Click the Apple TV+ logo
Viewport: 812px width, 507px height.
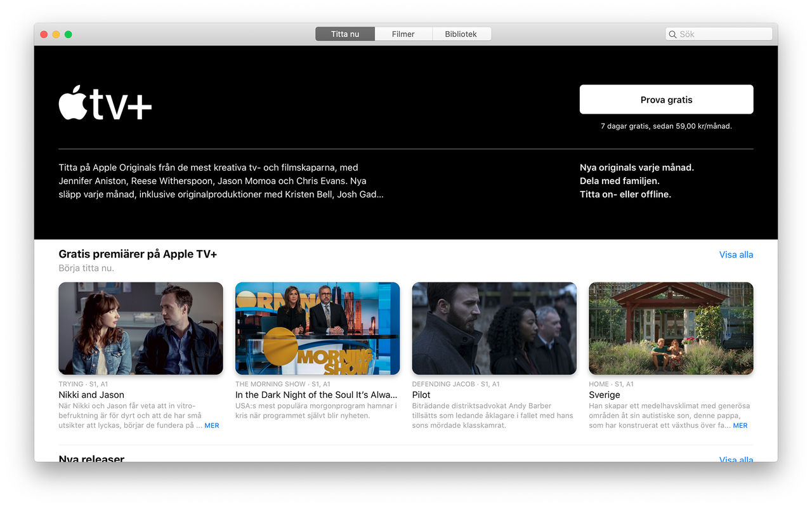105,103
